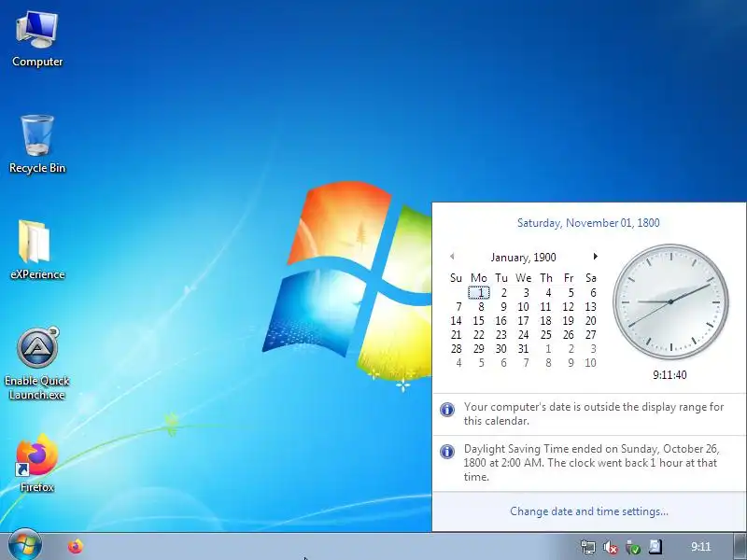Open the Computer desktop icon
The height and width of the screenshot is (560, 747).
(x=37, y=39)
